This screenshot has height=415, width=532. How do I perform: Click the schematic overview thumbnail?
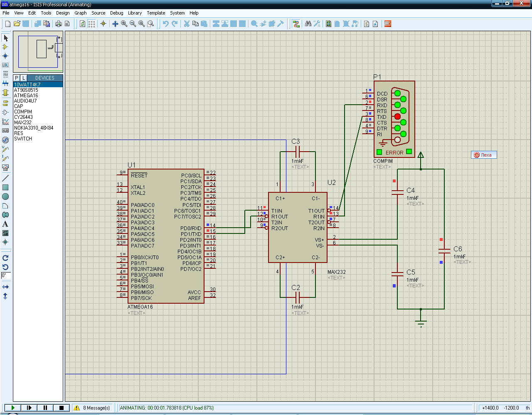pos(38,52)
